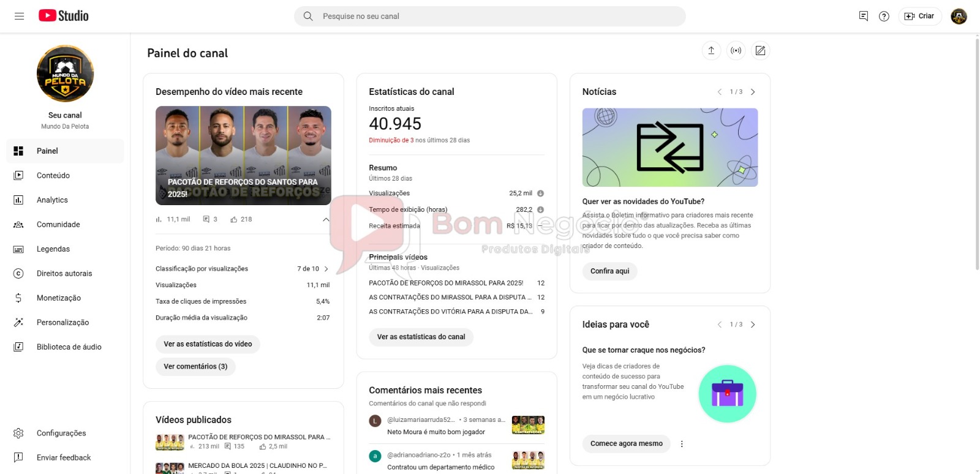Click the Legendas subtitles icon in sidebar
Image resolution: width=980 pixels, height=474 pixels.
coord(18,249)
